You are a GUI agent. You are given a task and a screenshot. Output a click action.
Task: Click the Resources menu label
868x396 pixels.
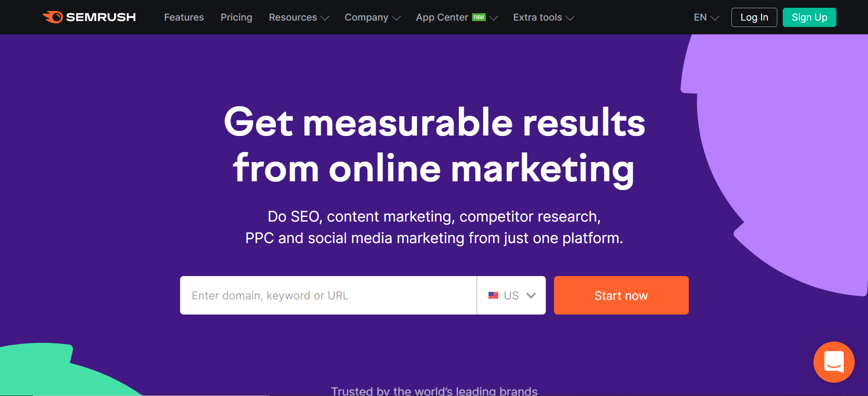[293, 17]
